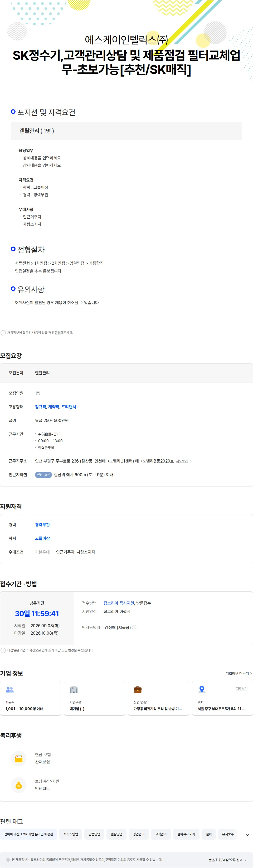Click the pension insurance benefits icon
The width and height of the screenshot is (253, 868).
click(18, 758)
